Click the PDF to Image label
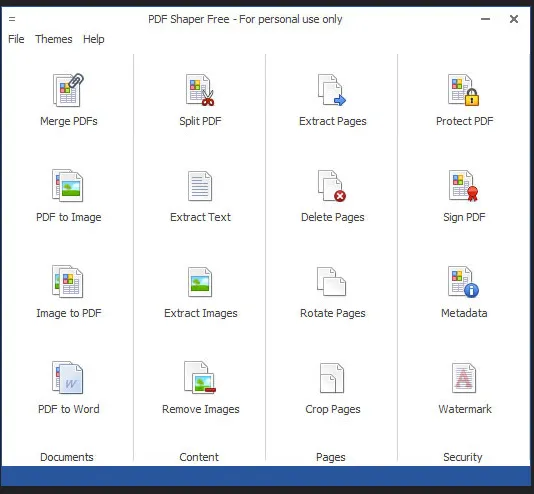Image resolution: width=534 pixels, height=494 pixels. [68, 217]
